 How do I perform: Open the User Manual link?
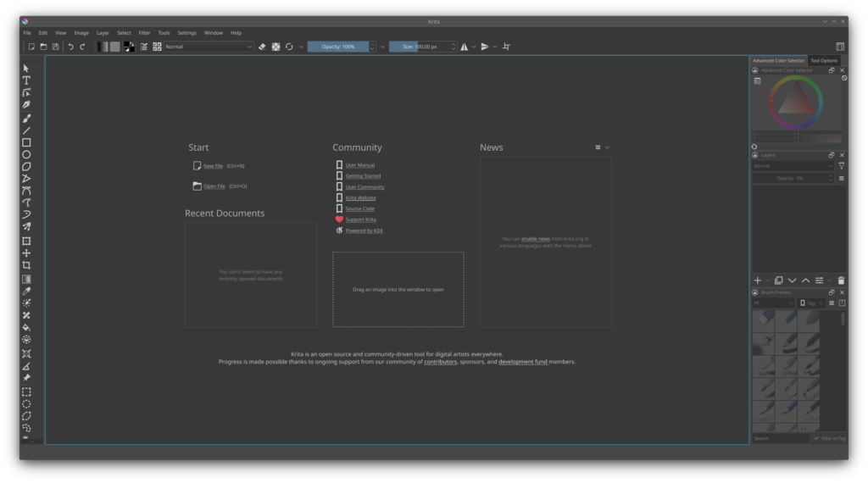359,165
